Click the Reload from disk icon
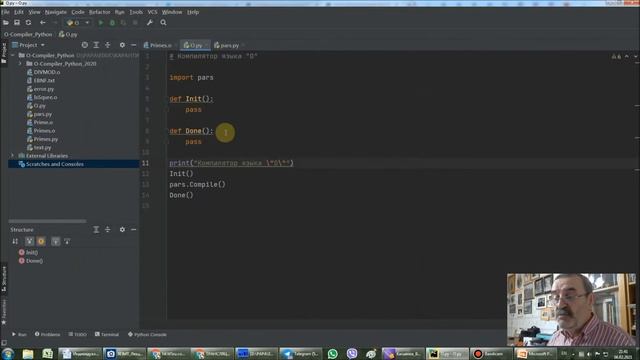The image size is (640, 360). (x=28, y=22)
